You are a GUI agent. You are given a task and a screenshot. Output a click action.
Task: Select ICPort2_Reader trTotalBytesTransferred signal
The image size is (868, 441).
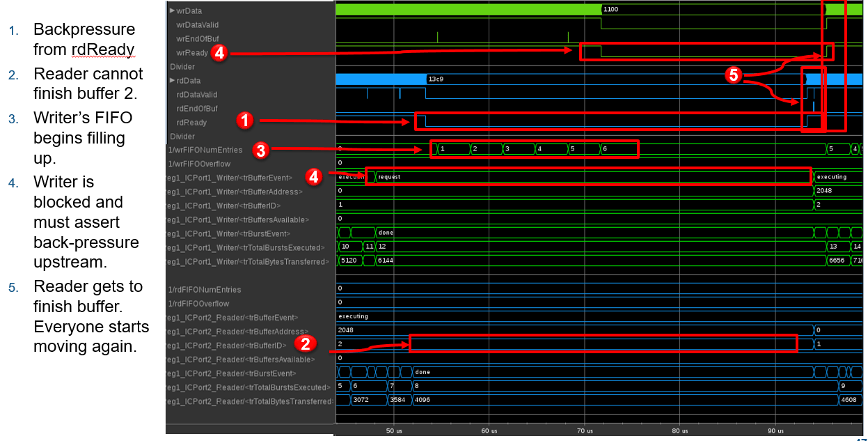tap(250, 401)
